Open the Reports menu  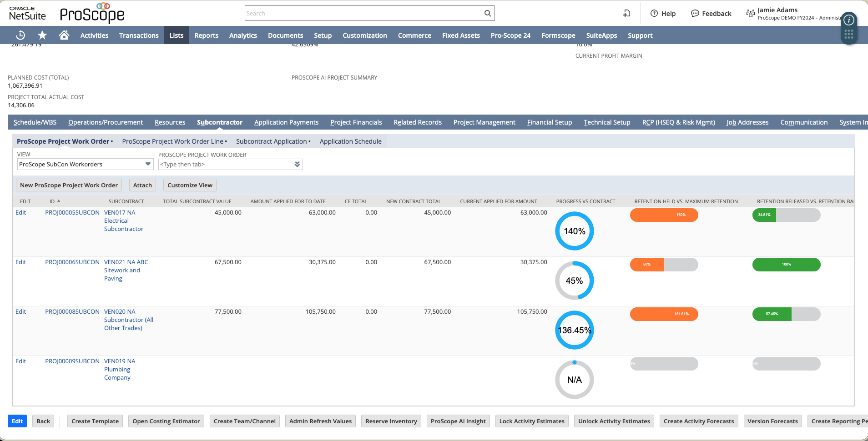pyautogui.click(x=206, y=35)
